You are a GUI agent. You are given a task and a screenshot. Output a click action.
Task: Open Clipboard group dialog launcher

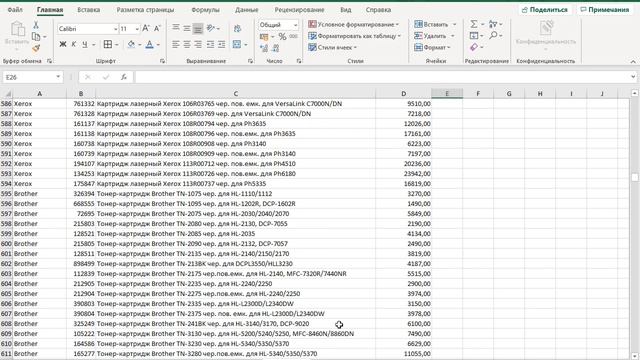tap(49, 61)
